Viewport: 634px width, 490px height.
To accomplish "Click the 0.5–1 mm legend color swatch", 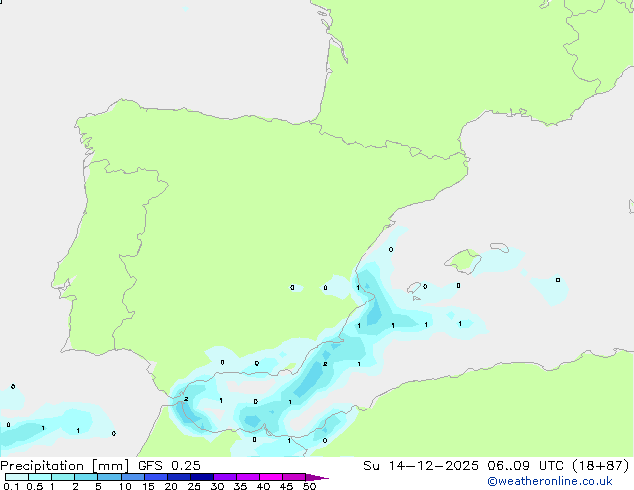I will pyautogui.click(x=40, y=477).
